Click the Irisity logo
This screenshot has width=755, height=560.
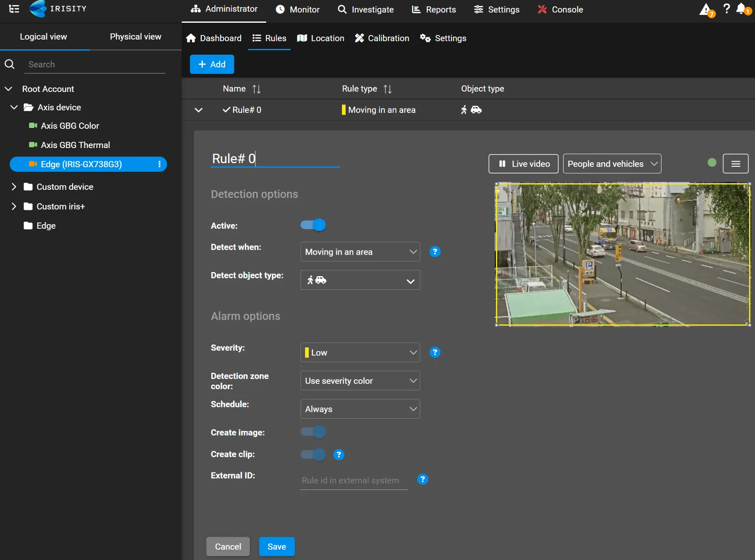[58, 9]
